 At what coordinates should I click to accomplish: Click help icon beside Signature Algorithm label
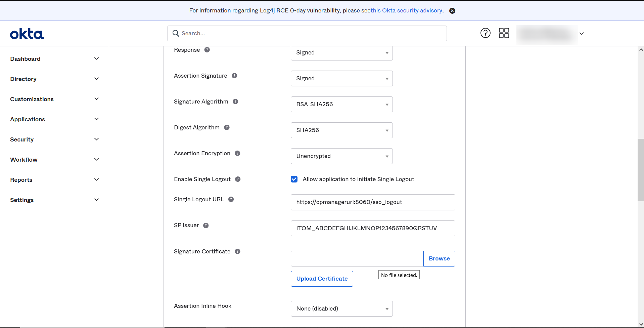(x=235, y=102)
